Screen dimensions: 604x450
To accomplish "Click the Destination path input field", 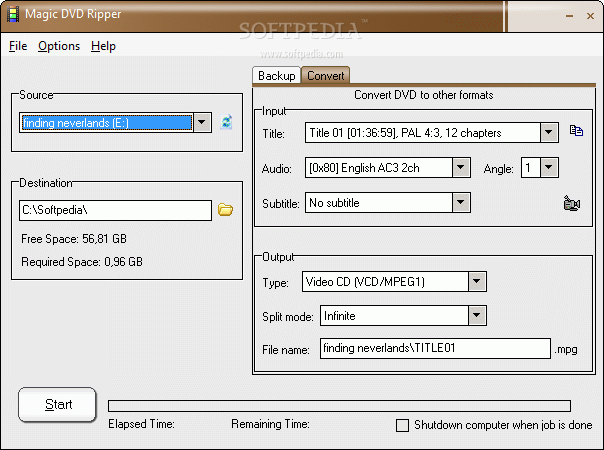I will [x=115, y=210].
